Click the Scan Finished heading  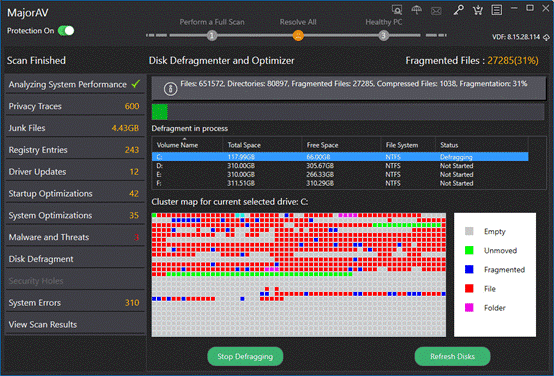click(x=36, y=61)
